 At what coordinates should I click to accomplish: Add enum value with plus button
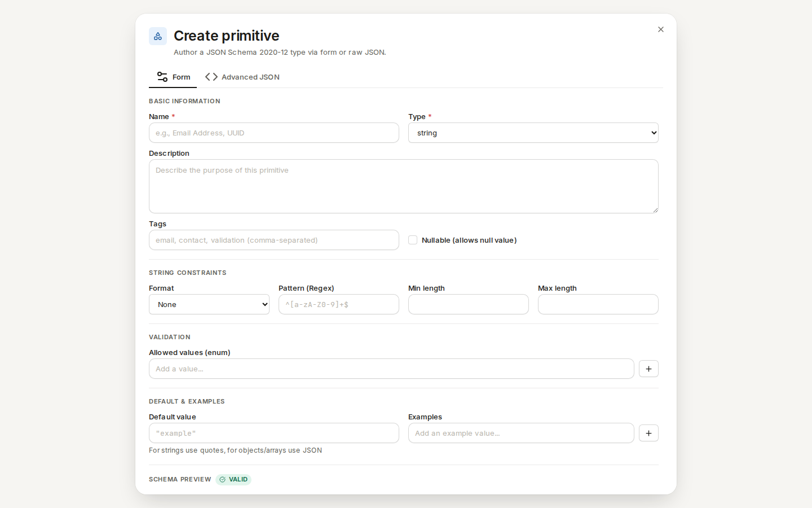pos(648,369)
